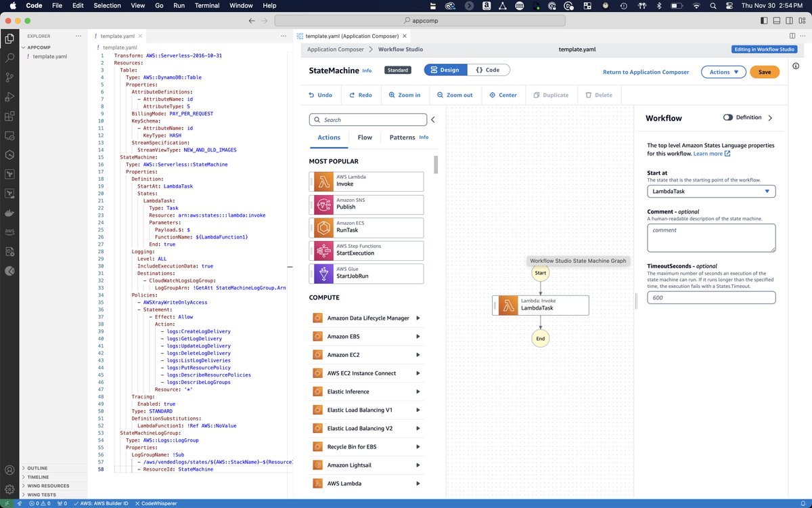Open template.yaml in Explorer tree
The width and height of the screenshot is (812, 508).
point(49,56)
